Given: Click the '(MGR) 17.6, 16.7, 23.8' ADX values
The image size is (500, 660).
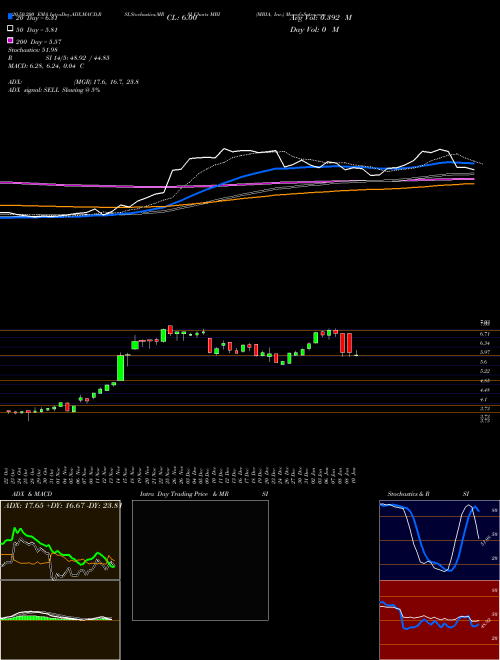Looking at the screenshot, I should [x=106, y=82].
